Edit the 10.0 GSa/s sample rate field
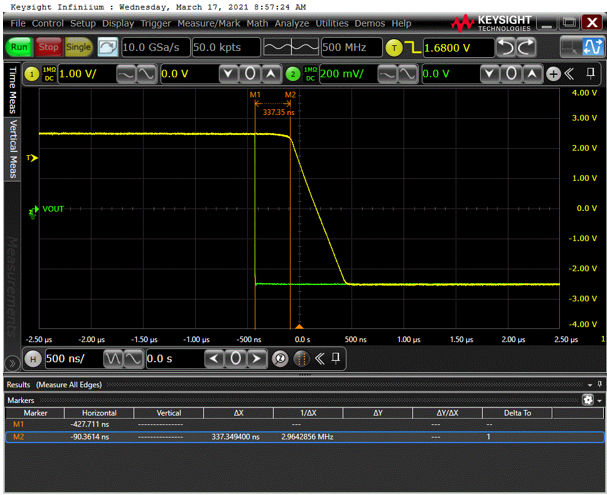This screenshot has height=495, width=607. click(156, 47)
